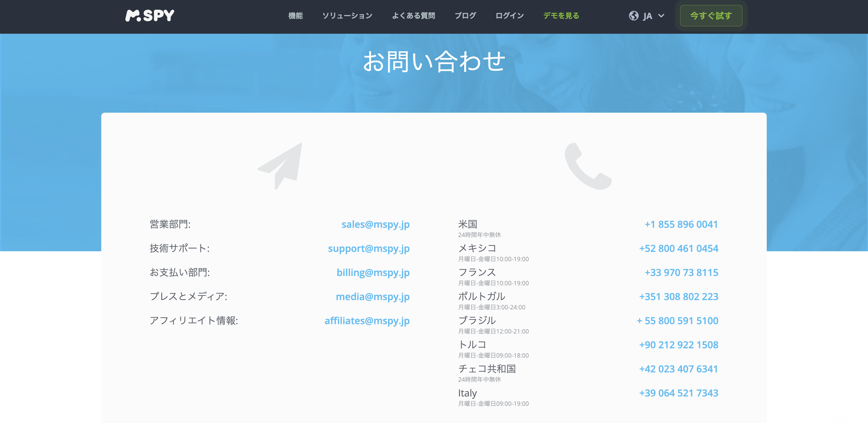This screenshot has height=423, width=868.
Task: Call Czech number +42 023 407 6341
Action: click(x=678, y=369)
